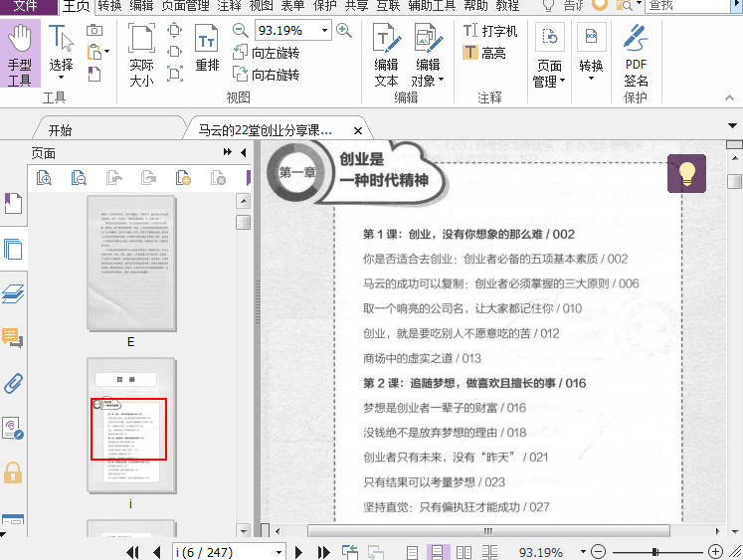Click the snapshot camera icon

point(94,30)
